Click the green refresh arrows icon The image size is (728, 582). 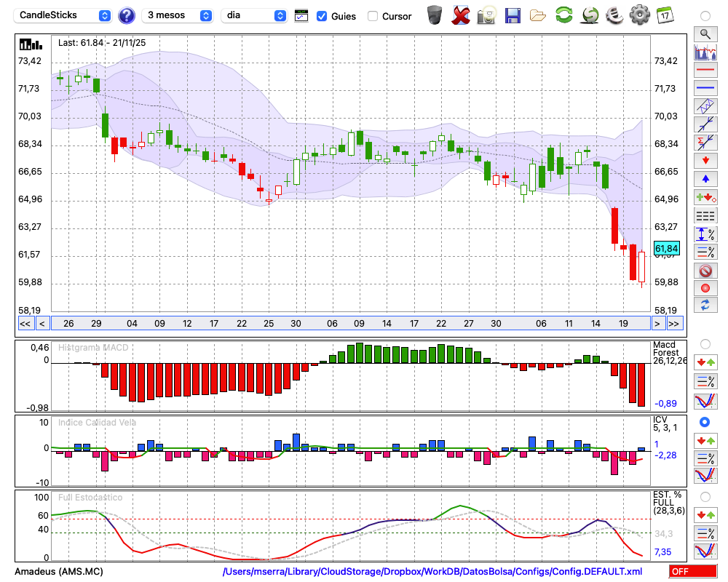[x=563, y=15]
